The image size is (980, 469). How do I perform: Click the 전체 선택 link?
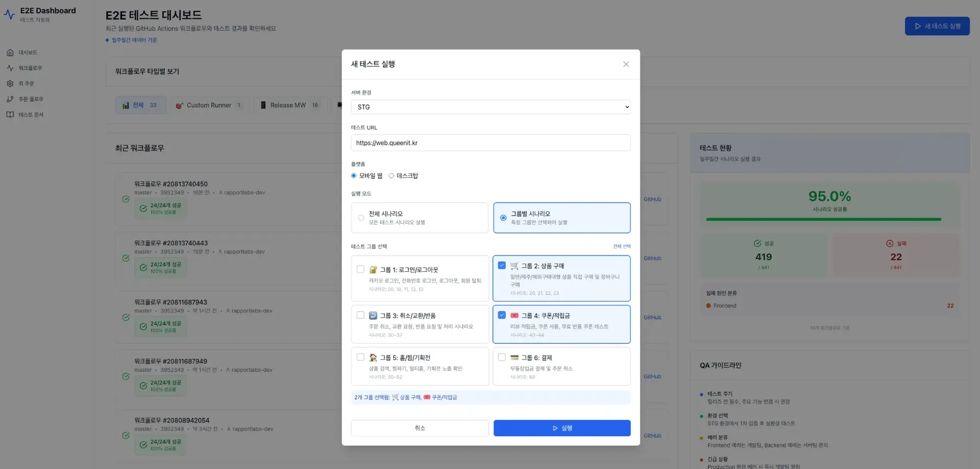[622, 246]
